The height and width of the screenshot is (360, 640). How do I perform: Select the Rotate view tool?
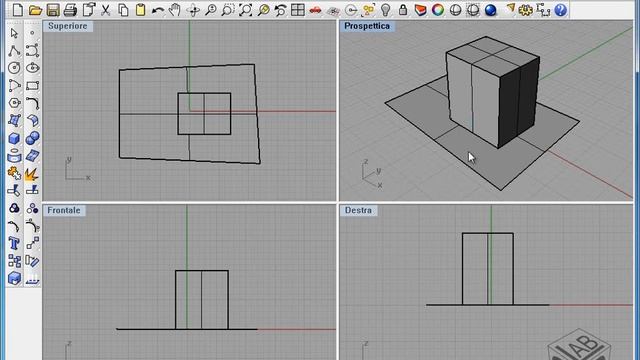pos(193,9)
